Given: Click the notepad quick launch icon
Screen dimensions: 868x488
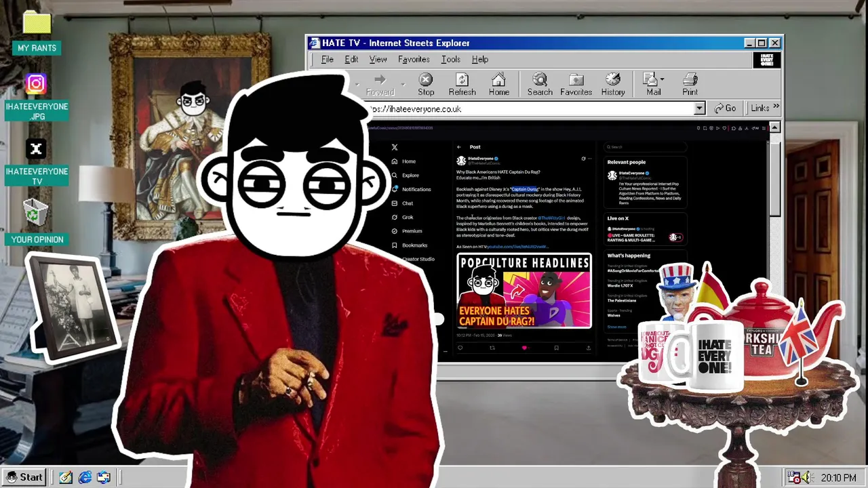Looking at the screenshot, I should point(66,478).
